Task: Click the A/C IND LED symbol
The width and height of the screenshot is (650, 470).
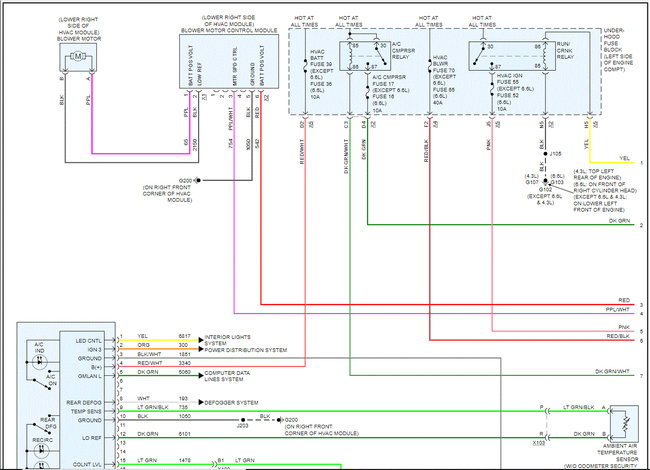Action: click(x=40, y=361)
